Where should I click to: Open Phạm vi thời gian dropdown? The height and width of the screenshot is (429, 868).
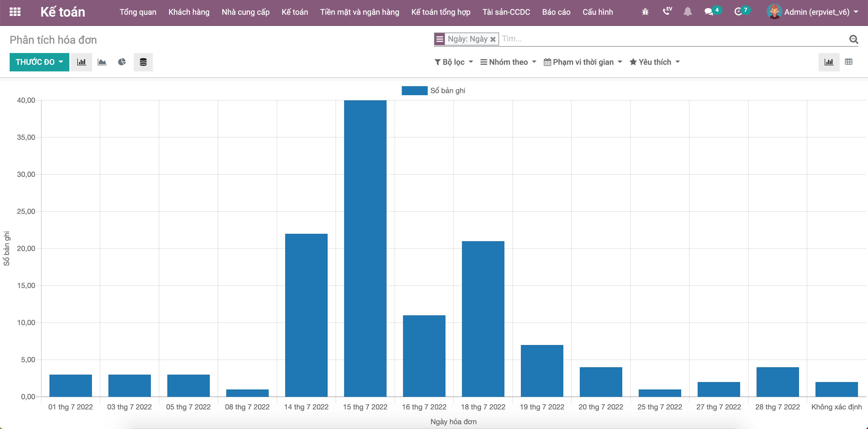583,62
